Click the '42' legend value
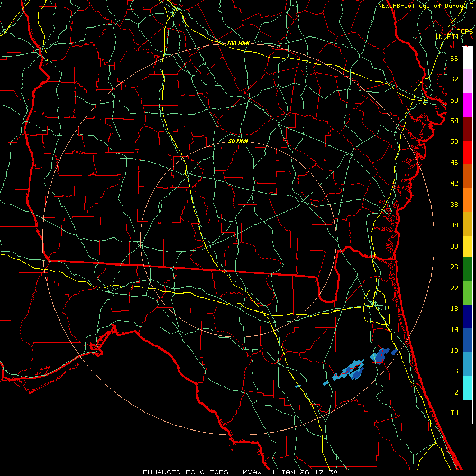476x476 pixels. tap(454, 184)
